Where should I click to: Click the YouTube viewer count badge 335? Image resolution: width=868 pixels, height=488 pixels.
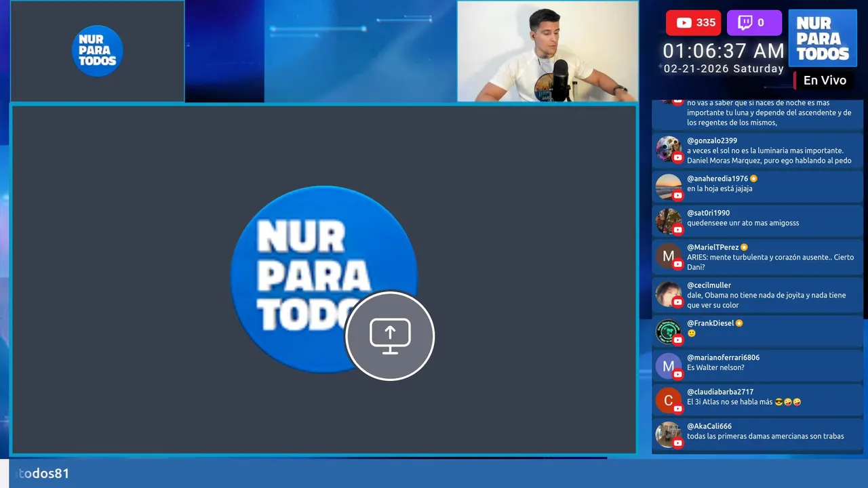(693, 22)
